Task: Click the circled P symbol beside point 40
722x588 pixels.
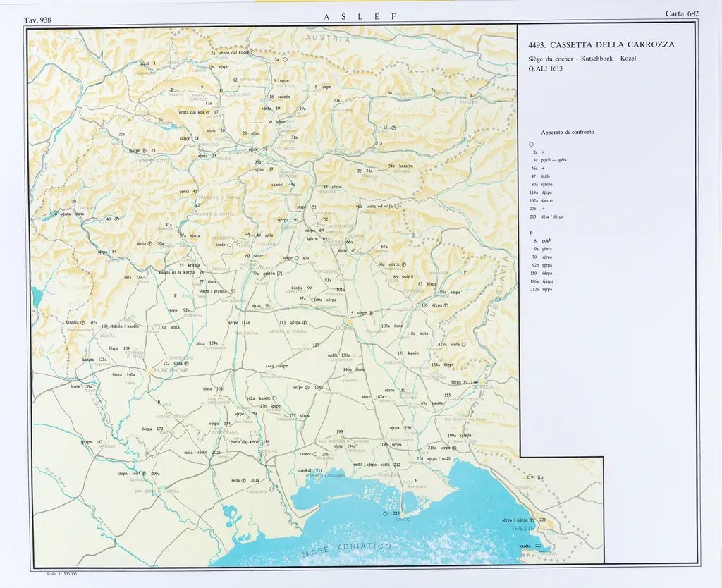Action: (x=117, y=219)
